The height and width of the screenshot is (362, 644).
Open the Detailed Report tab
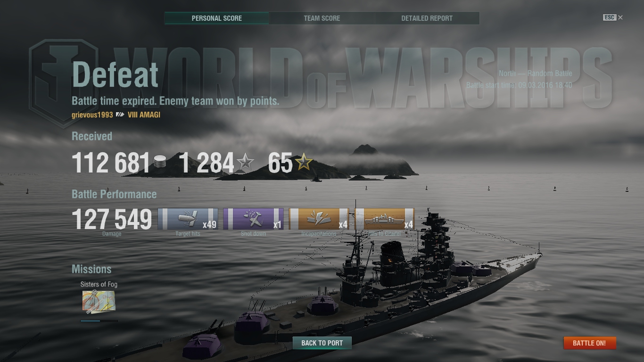427,18
